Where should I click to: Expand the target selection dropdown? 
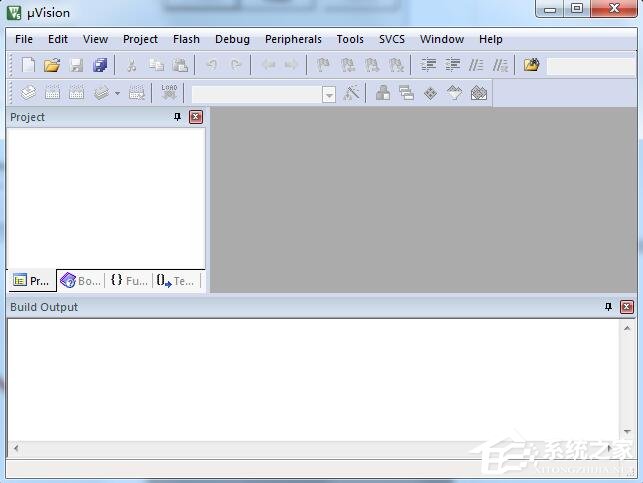[x=328, y=95]
